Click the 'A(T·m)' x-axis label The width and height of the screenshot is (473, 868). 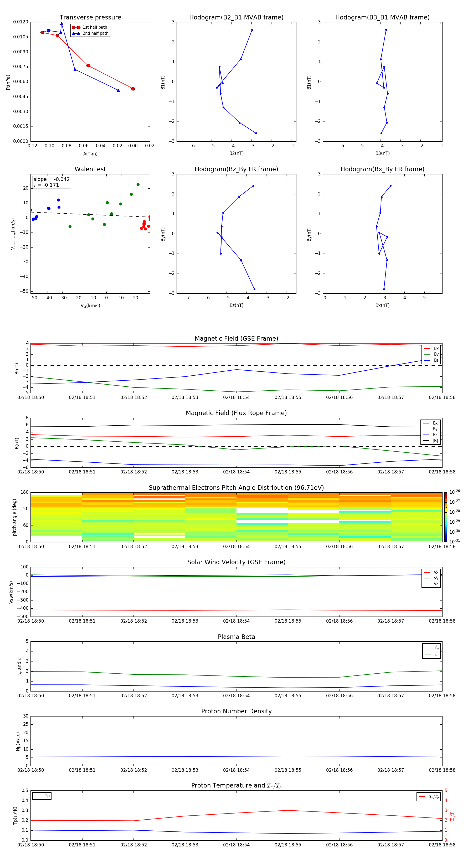[90, 154]
